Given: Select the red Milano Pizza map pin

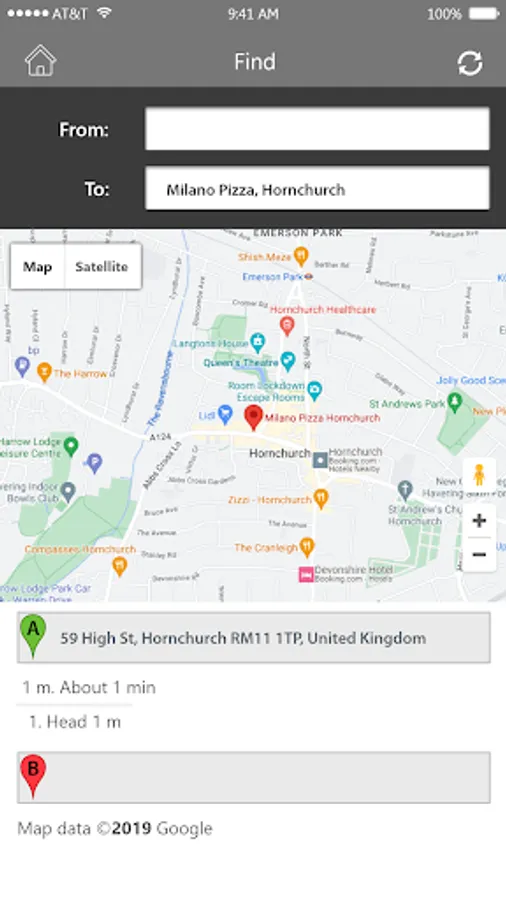Looking at the screenshot, I should pyautogui.click(x=253, y=417).
